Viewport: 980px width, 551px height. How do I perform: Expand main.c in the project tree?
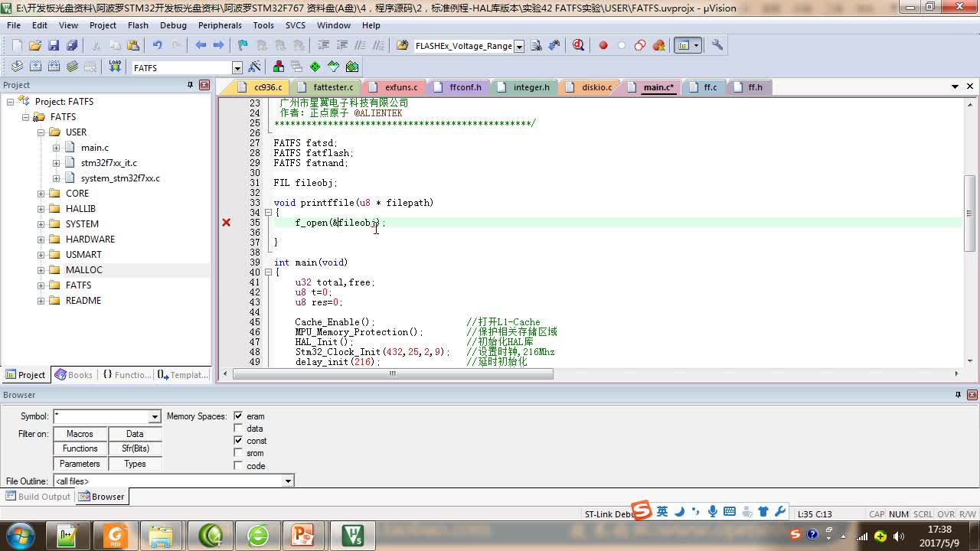[56, 148]
